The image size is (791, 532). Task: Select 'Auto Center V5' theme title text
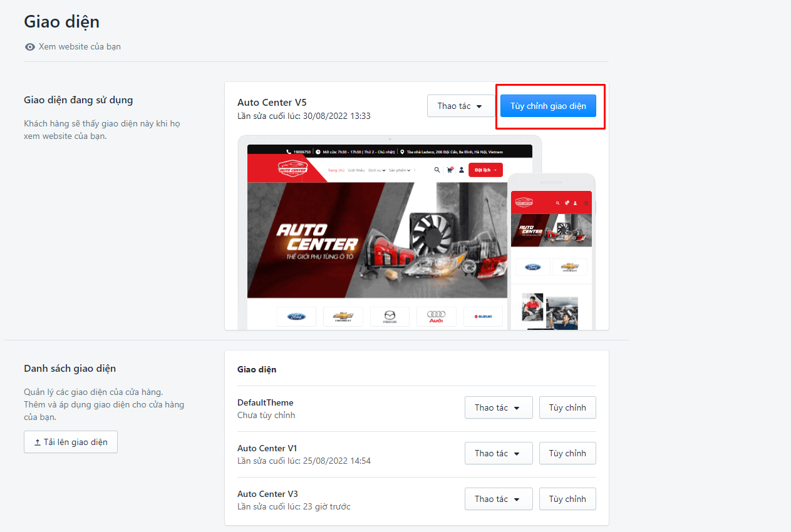(x=272, y=103)
